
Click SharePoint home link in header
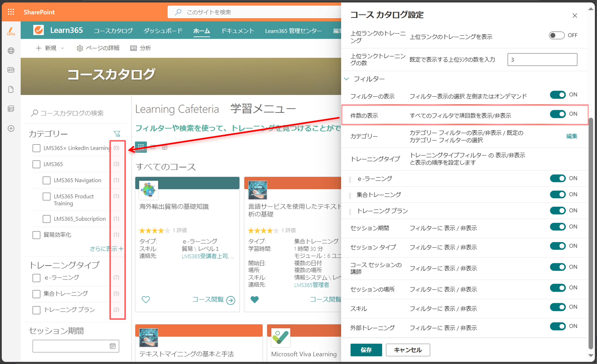click(39, 12)
